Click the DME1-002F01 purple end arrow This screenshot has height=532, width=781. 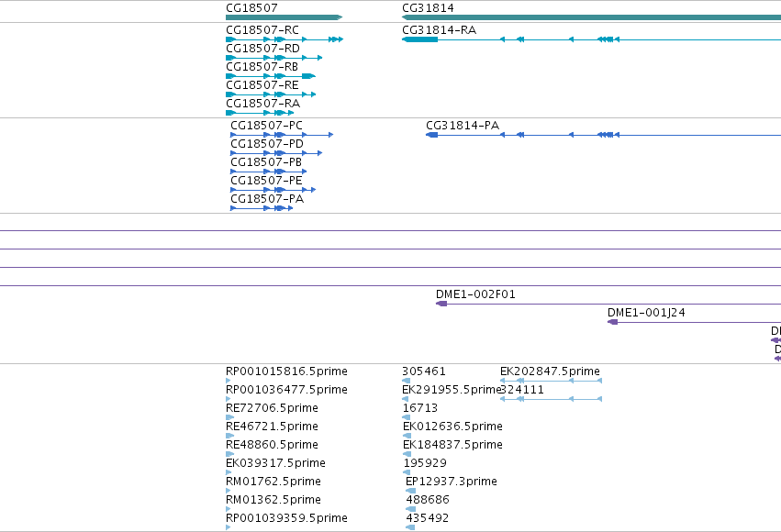[x=441, y=304]
